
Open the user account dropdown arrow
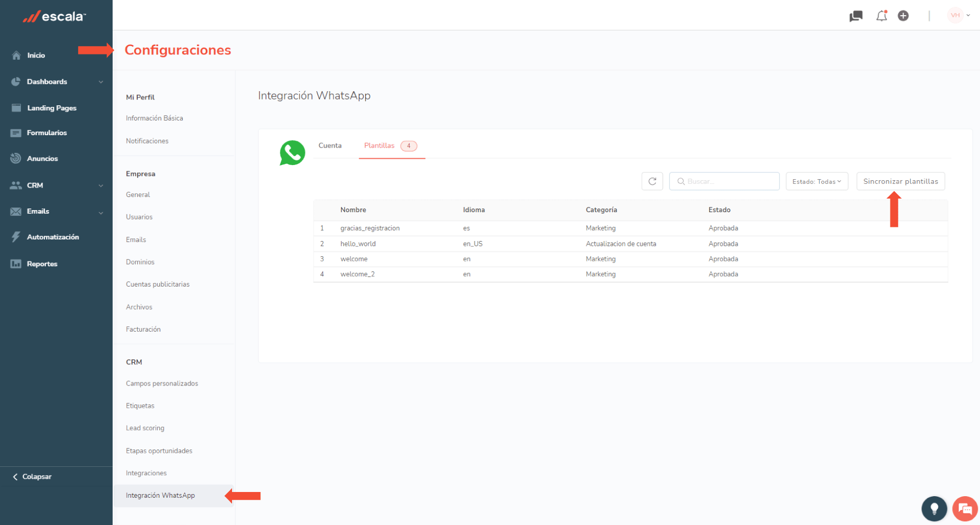[968, 15]
